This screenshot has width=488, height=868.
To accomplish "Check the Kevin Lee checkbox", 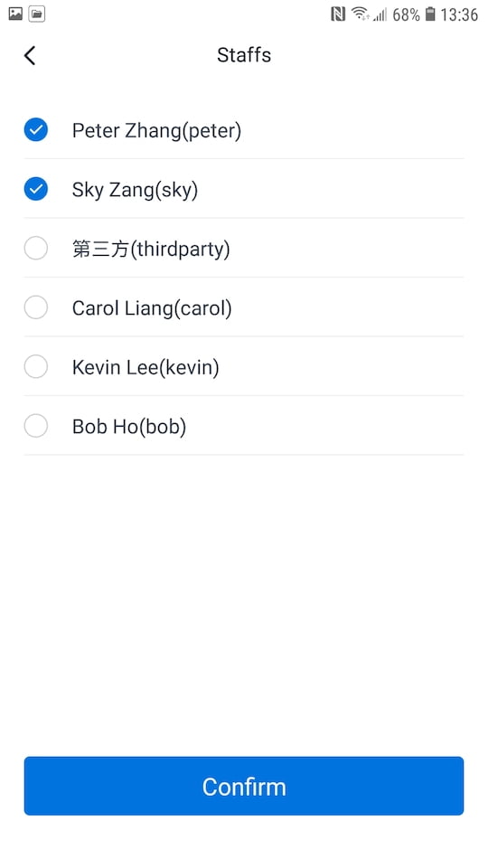I will pyautogui.click(x=36, y=367).
